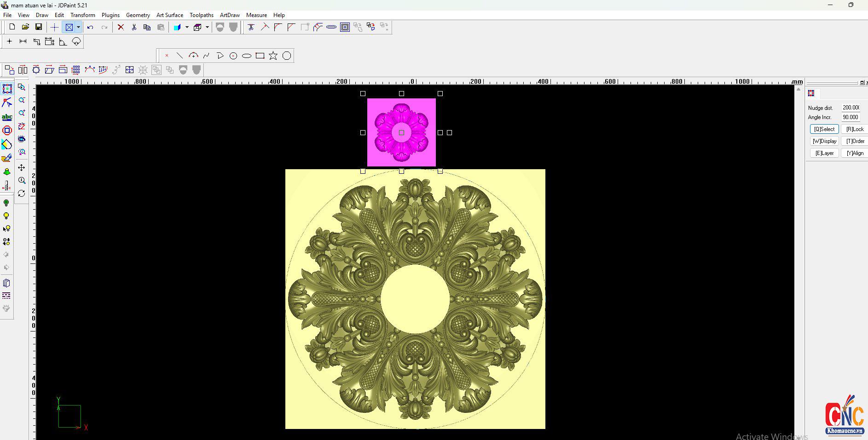Open dropdown beside the cyan cube icon

[187, 27]
